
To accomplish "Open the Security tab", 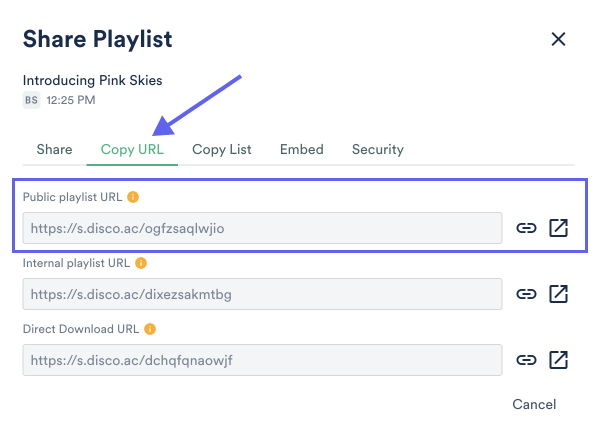I will click(378, 149).
